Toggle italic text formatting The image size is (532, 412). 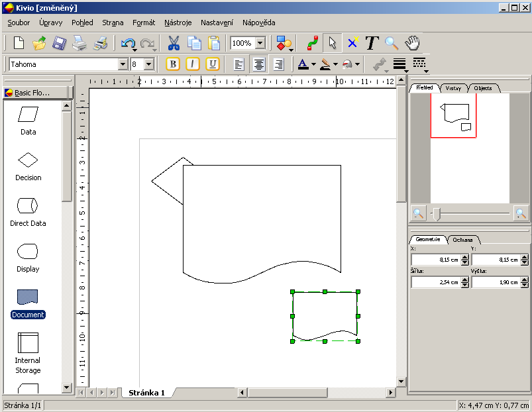click(x=192, y=64)
